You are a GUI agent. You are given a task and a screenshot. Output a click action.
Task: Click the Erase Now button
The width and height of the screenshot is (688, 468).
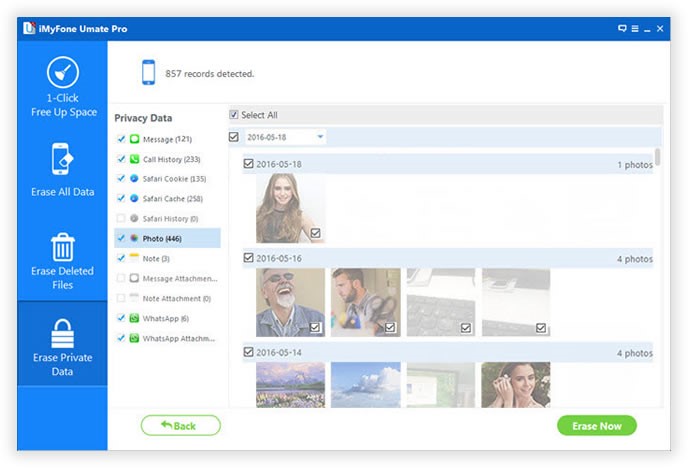tap(596, 426)
